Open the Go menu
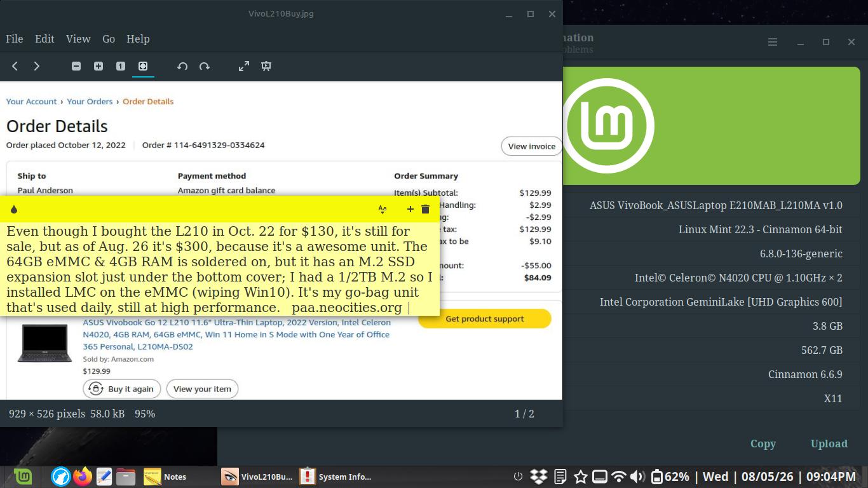Image resolution: width=868 pixels, height=488 pixels. click(x=109, y=39)
